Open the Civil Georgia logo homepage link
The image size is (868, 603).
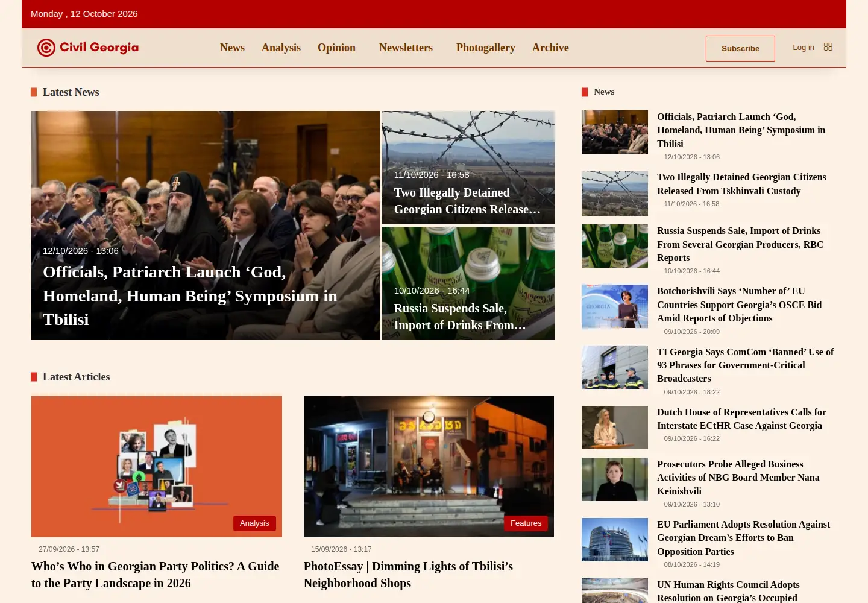pos(88,48)
